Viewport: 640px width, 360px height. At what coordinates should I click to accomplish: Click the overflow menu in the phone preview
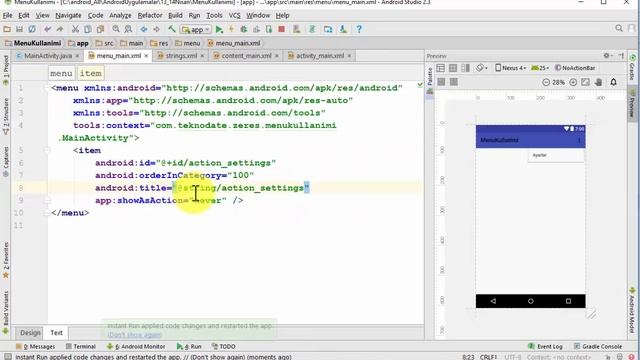click(579, 140)
